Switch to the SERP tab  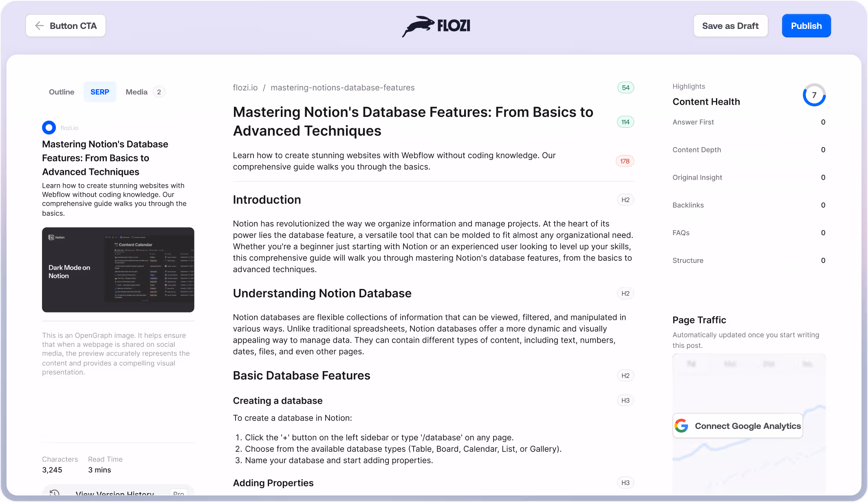pos(100,92)
